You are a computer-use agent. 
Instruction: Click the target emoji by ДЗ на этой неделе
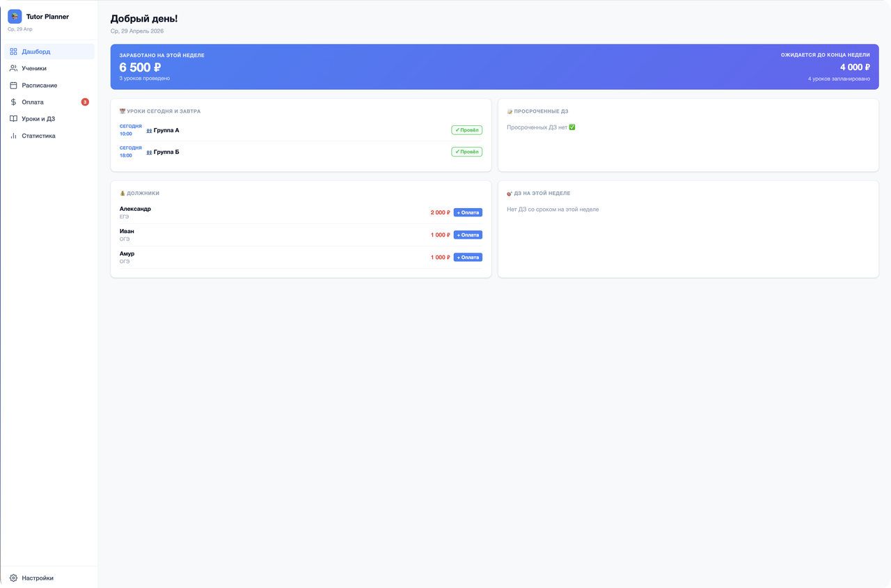tap(510, 193)
